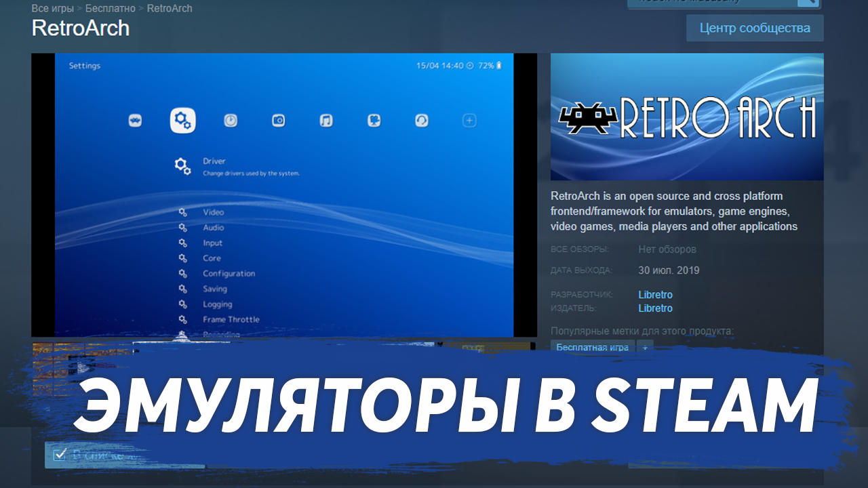Open the Netplay headset icon
The image size is (868, 488).
tap(421, 121)
